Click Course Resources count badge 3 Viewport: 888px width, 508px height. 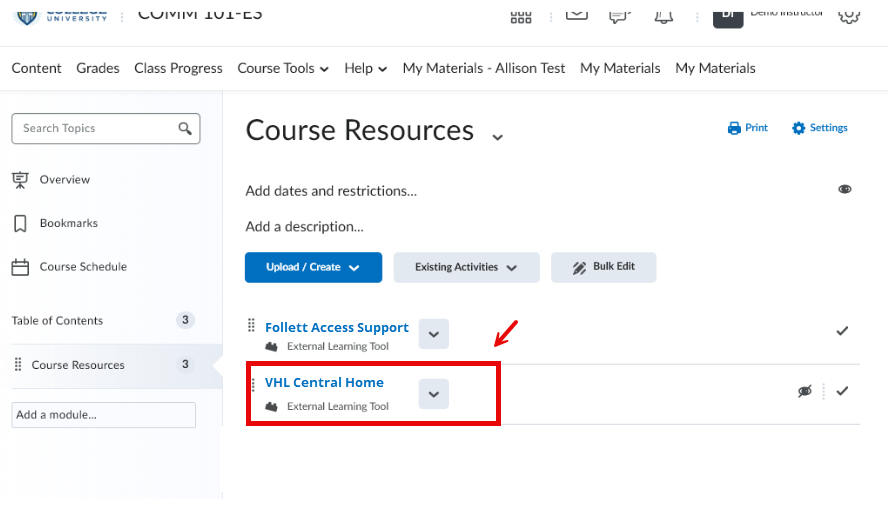(185, 364)
